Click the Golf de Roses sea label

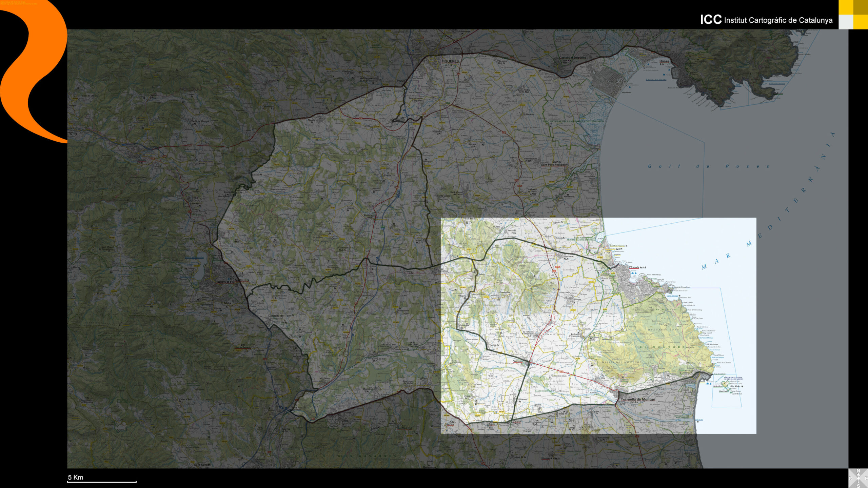point(709,166)
